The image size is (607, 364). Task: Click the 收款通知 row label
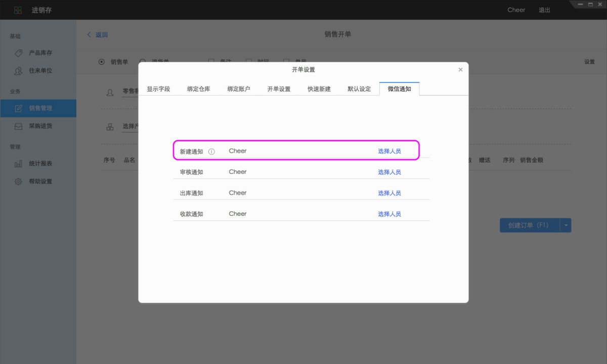(191, 214)
